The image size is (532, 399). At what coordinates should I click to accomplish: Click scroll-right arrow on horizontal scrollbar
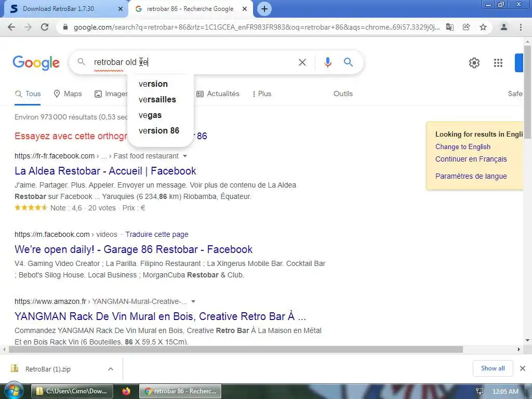(518, 350)
